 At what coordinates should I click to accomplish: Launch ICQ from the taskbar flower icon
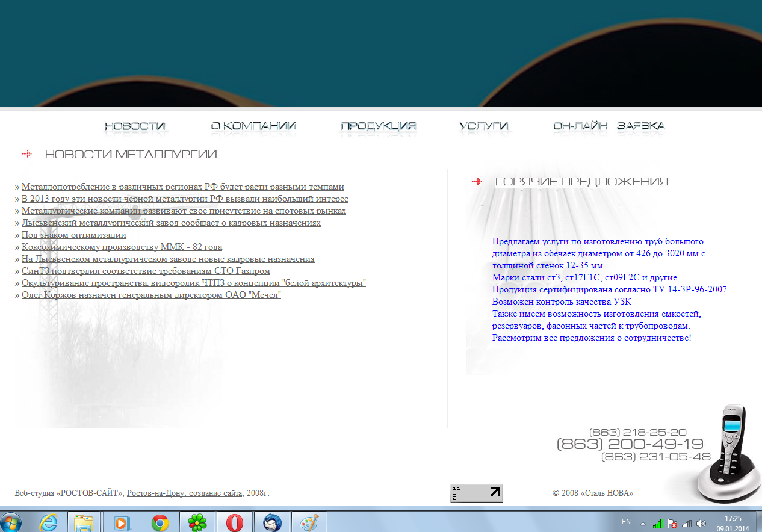pos(197,522)
